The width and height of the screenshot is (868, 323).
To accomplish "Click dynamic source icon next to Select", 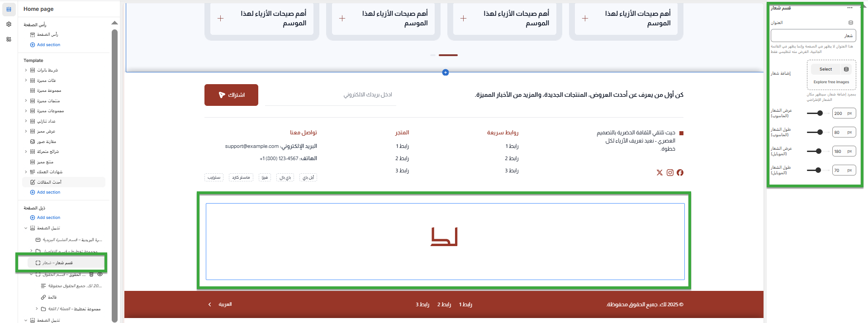I will (846, 69).
